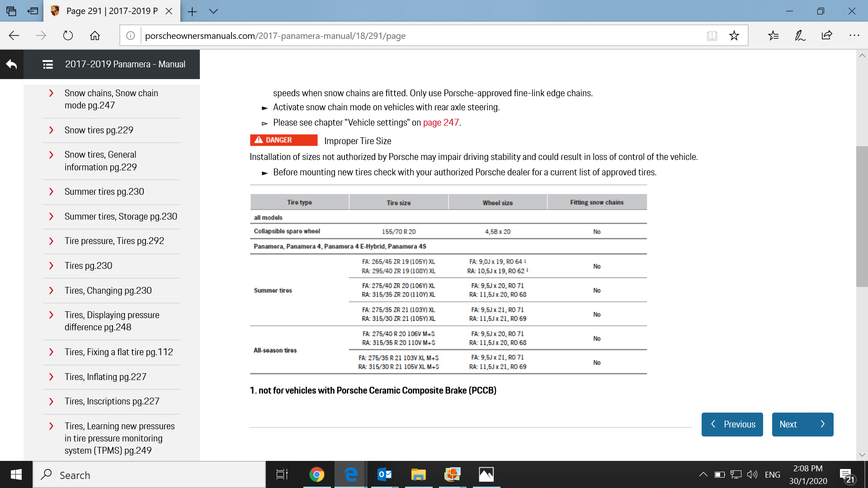Toggle the manual hamburger menu
This screenshot has height=488, width=868.
[x=48, y=65]
